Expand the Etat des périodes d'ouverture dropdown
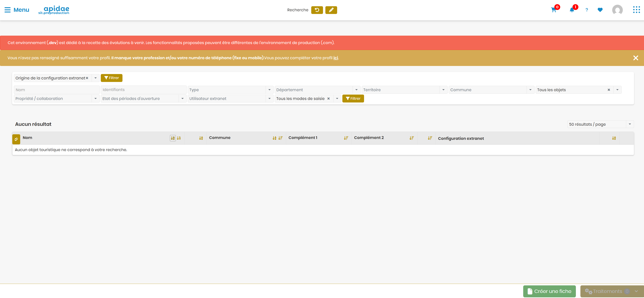This screenshot has width=644, height=298. tap(183, 98)
